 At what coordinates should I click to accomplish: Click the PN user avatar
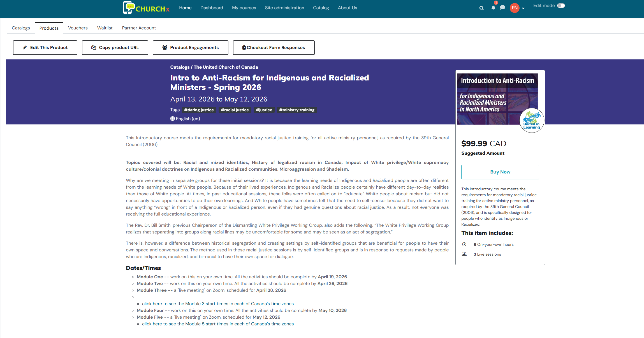tap(515, 8)
